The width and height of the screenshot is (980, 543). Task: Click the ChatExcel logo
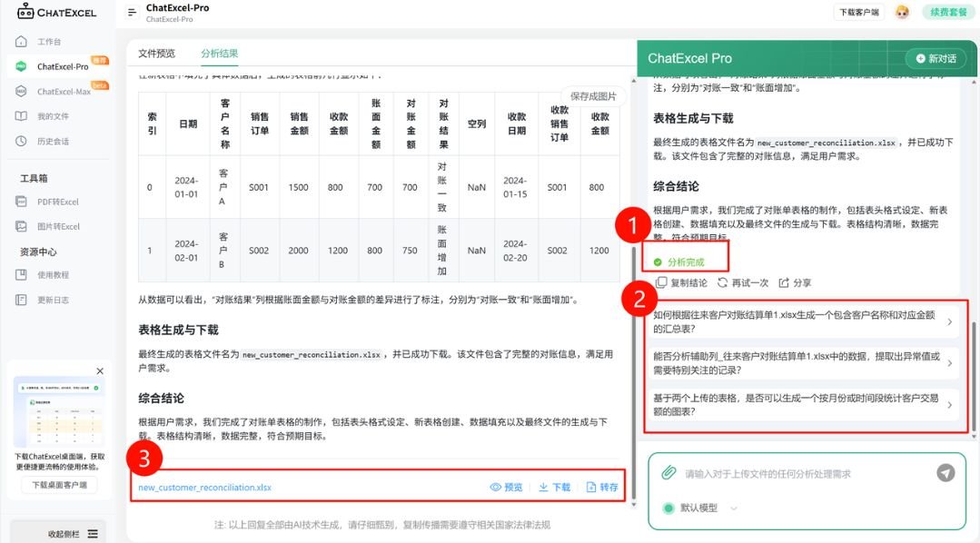[57, 11]
